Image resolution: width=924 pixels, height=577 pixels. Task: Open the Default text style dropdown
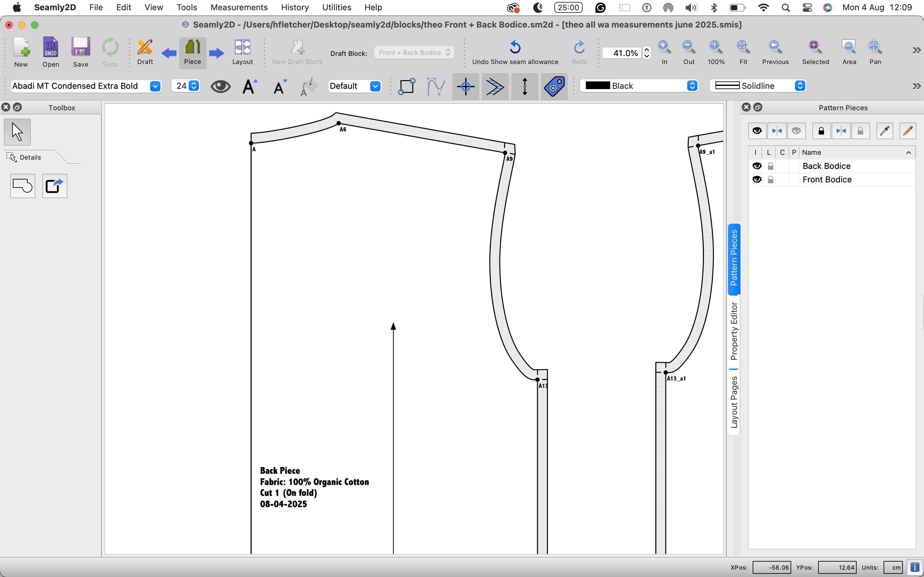click(375, 86)
